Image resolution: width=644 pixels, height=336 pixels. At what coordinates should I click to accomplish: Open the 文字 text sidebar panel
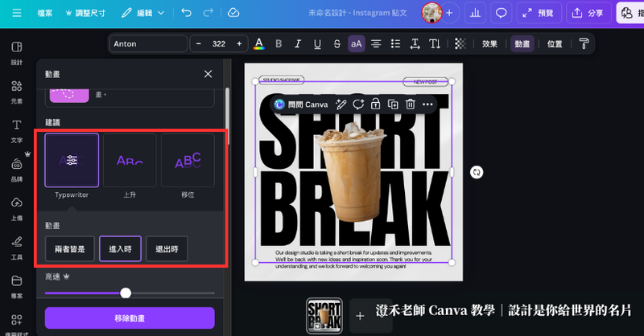pyautogui.click(x=16, y=131)
